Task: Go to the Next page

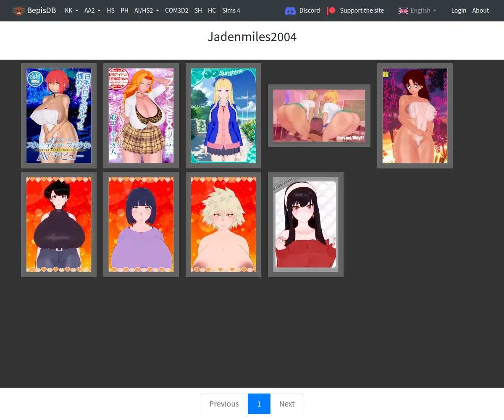Action: (287, 404)
